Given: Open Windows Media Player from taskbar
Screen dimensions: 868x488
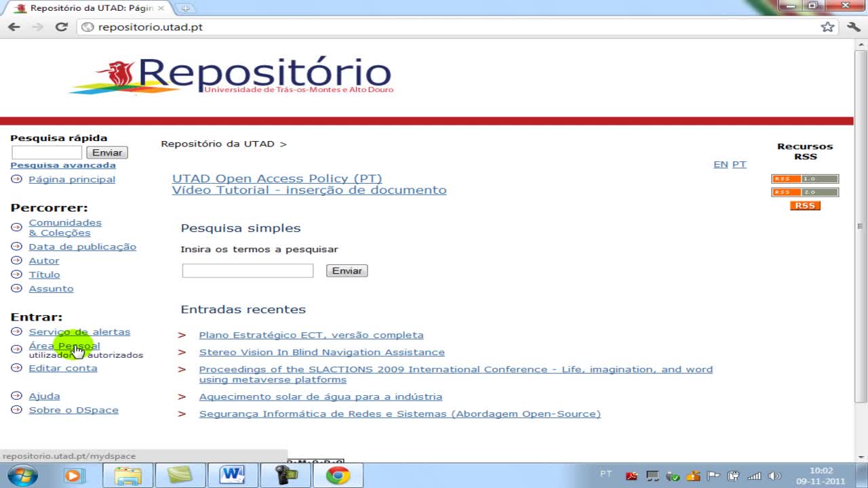Looking at the screenshot, I should (74, 475).
